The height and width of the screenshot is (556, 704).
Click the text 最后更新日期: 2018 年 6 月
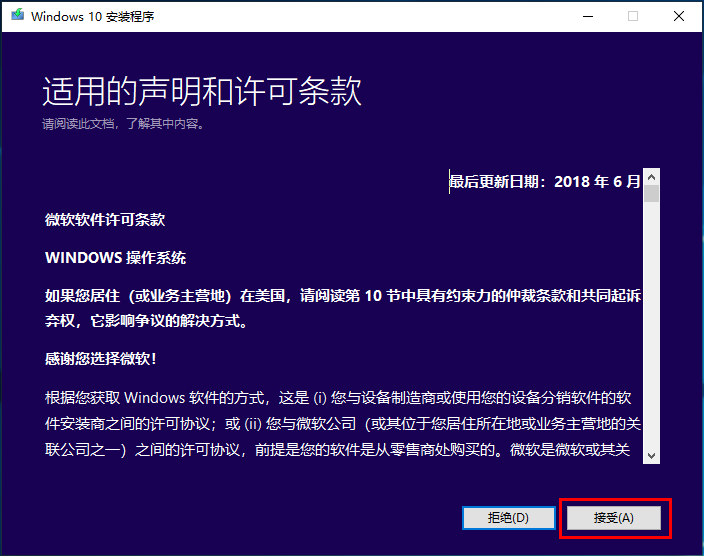pyautogui.click(x=545, y=181)
